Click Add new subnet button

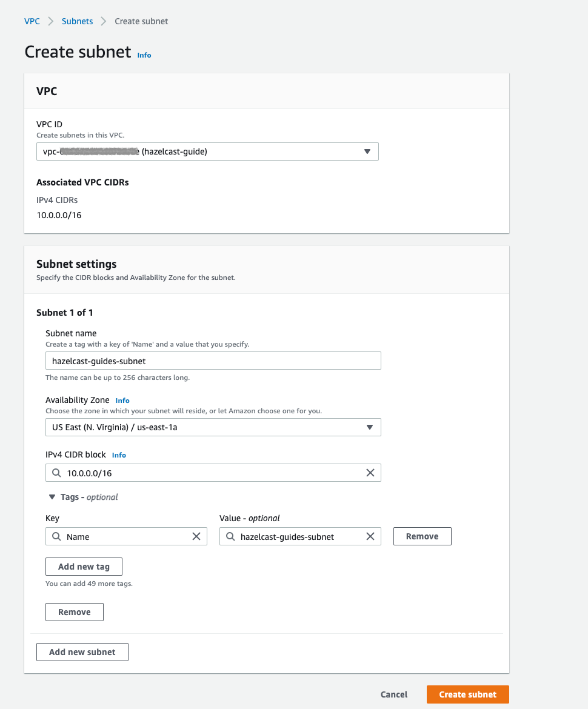click(x=82, y=652)
